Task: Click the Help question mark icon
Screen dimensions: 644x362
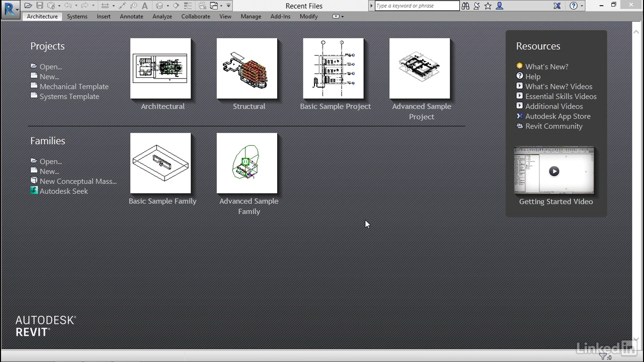Action: click(574, 6)
